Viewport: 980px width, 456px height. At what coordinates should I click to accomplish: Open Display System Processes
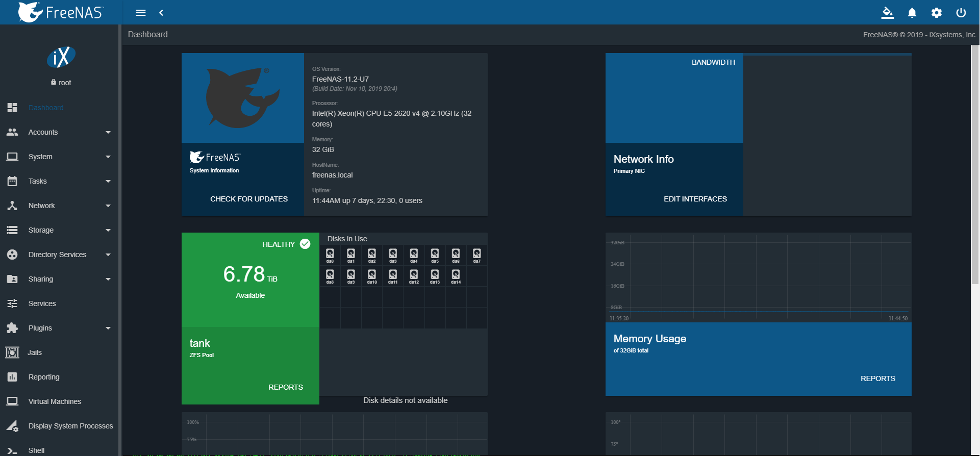pyautogui.click(x=59, y=426)
